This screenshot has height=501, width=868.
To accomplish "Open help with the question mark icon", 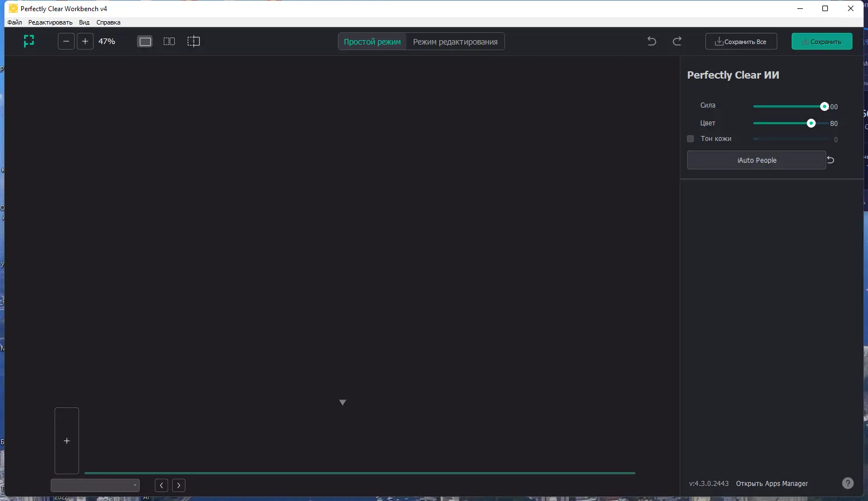I will click(847, 483).
